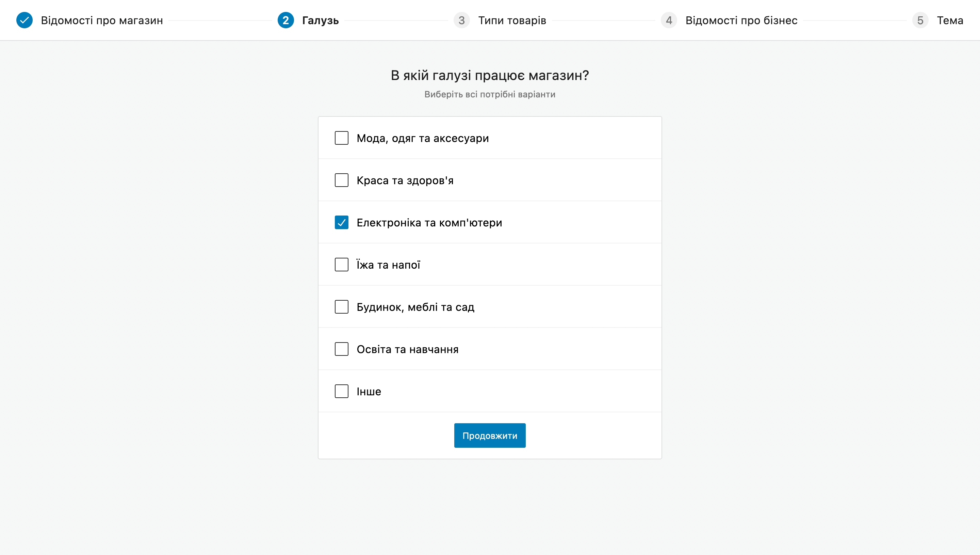The width and height of the screenshot is (980, 555).
Task: Click the Інше label text
Action: [369, 392]
